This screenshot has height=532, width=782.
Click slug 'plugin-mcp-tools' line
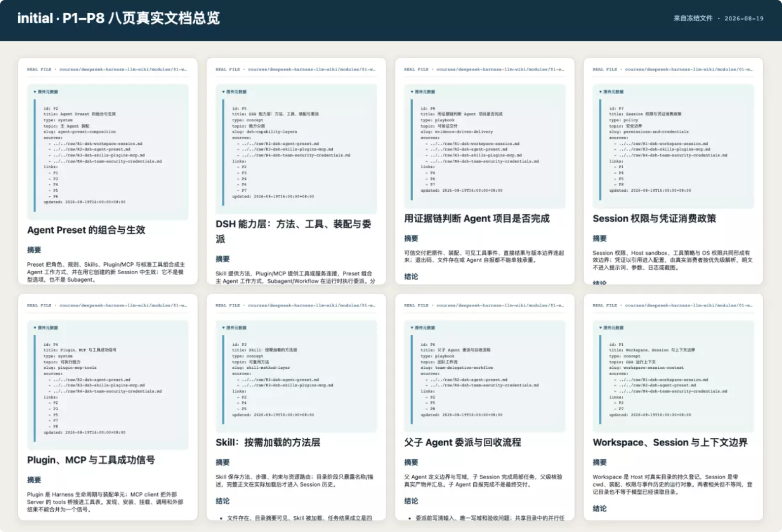(x=70, y=368)
